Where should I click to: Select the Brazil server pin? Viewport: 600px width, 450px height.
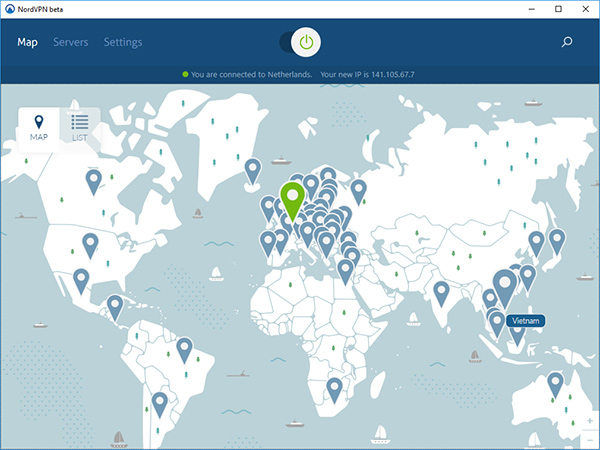184,350
